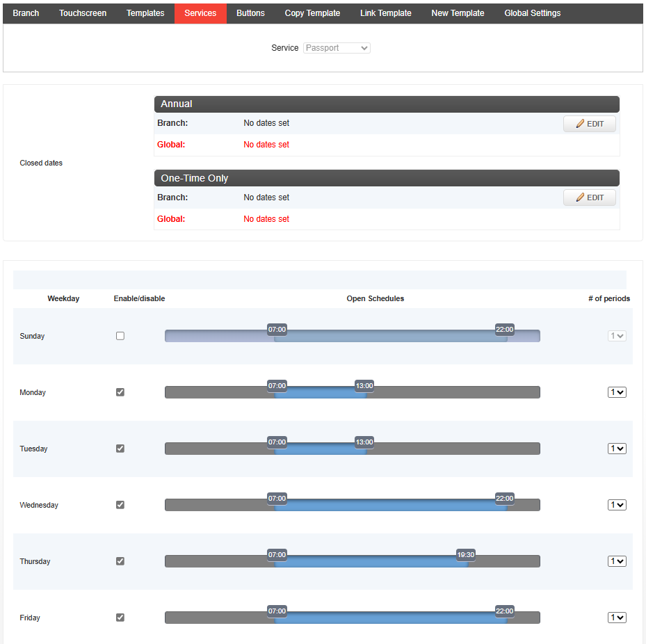The image size is (646, 644).
Task: Go to the Copy Template tab
Action: click(312, 13)
